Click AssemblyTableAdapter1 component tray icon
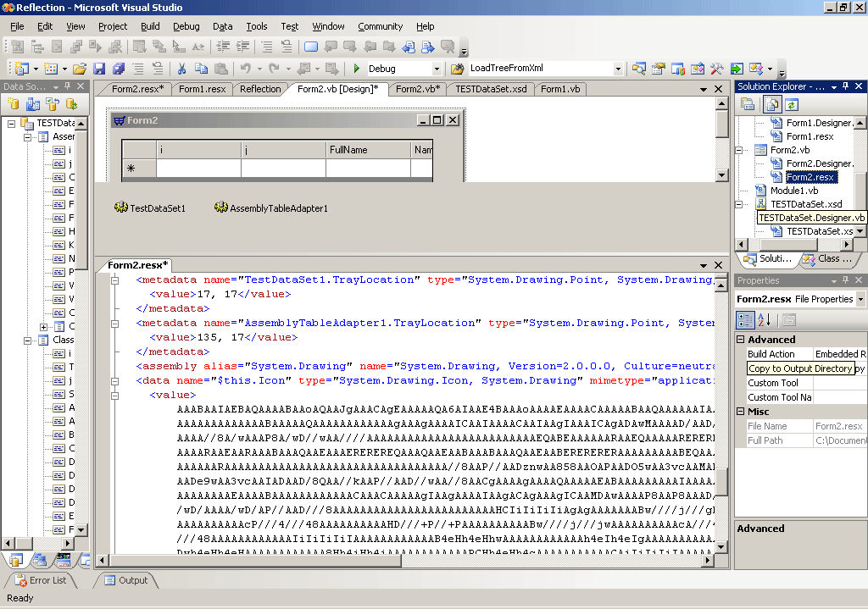Image resolution: width=868 pixels, height=609 pixels. (x=221, y=208)
